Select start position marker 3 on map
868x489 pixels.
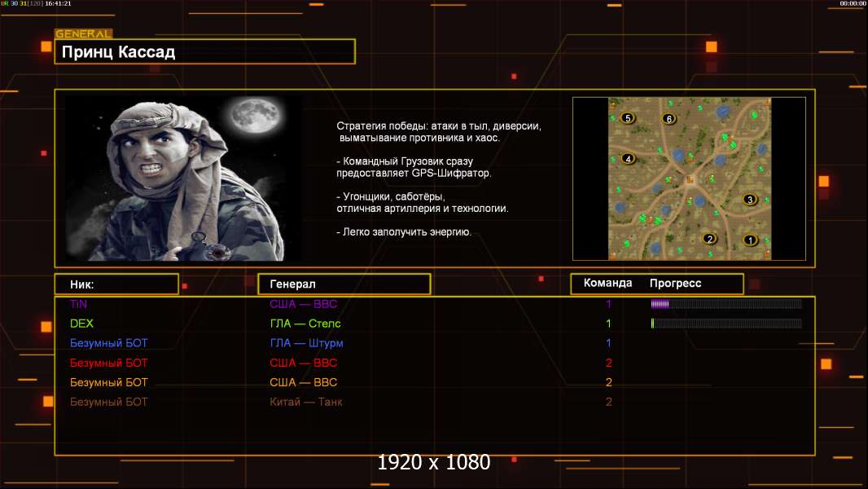point(750,200)
